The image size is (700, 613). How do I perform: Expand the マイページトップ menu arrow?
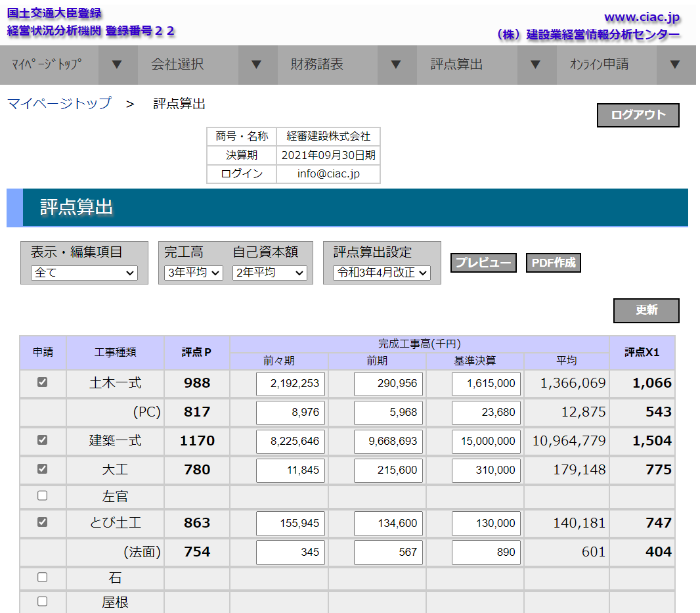click(x=117, y=64)
